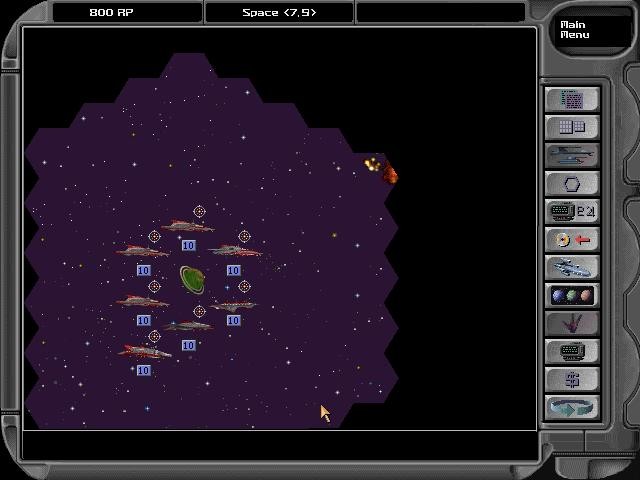Select the ship upper-left of the planet
The height and width of the screenshot is (480, 640).
pyautogui.click(x=142, y=251)
